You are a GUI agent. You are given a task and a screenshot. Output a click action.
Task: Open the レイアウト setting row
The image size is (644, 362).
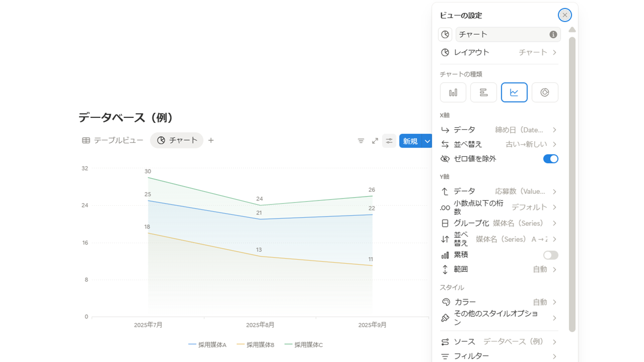click(x=499, y=52)
